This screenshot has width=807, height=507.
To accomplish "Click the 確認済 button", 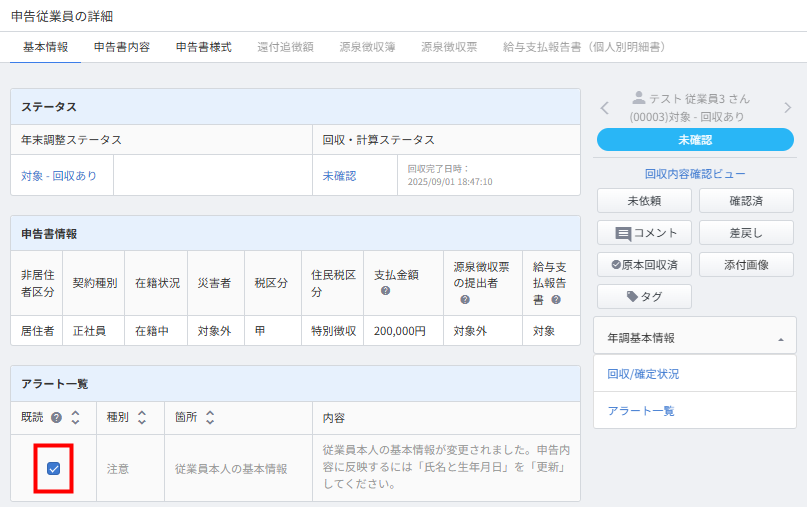I will [x=746, y=201].
